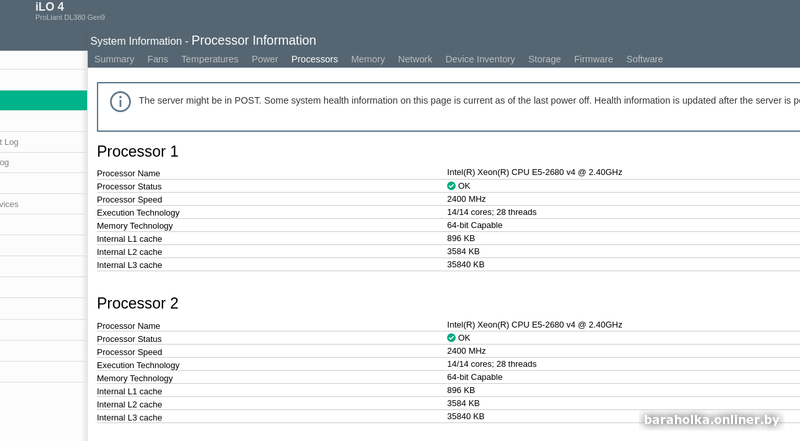Switch to the Network tab
Viewport: 800px width, 441px height.
(415, 59)
